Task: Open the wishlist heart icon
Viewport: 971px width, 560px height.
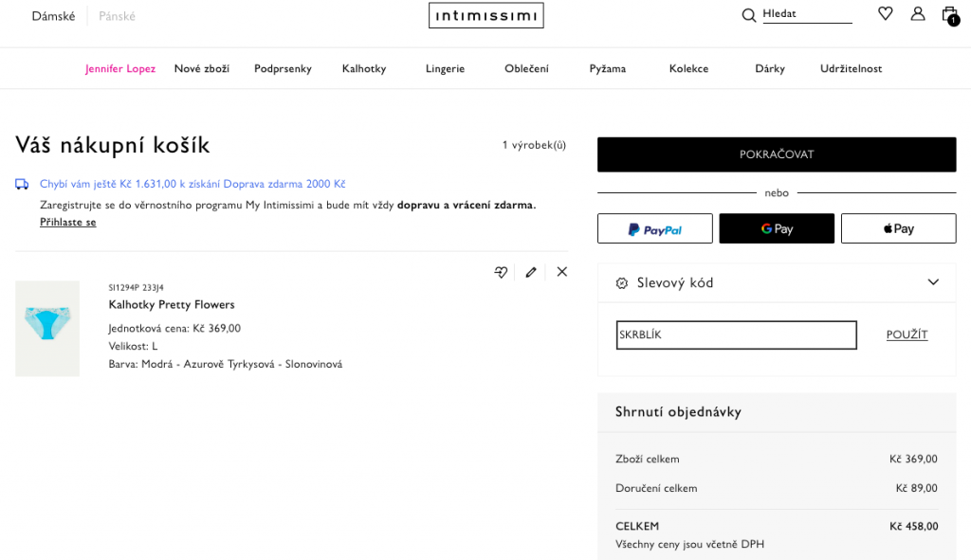Action: pyautogui.click(x=886, y=13)
